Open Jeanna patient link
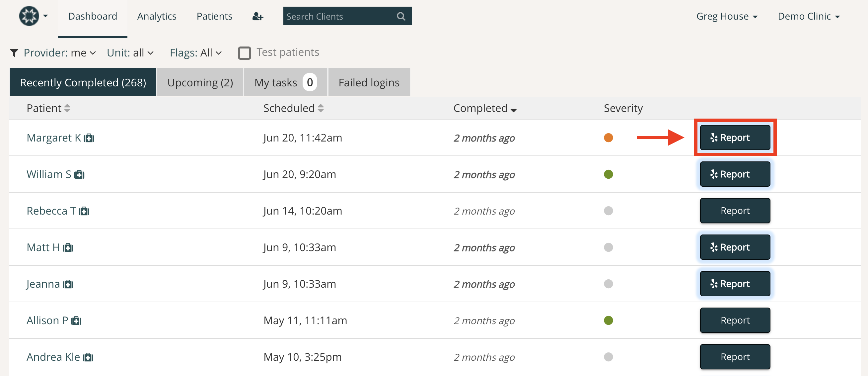The image size is (868, 376). (43, 284)
